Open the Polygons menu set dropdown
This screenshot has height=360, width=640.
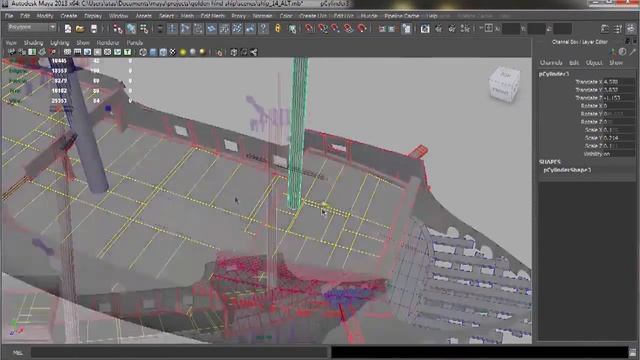point(32,27)
